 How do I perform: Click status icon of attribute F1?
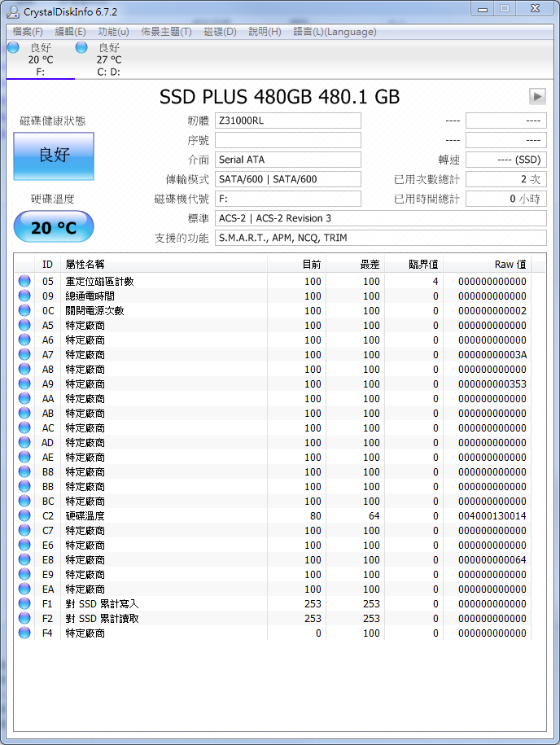24,604
